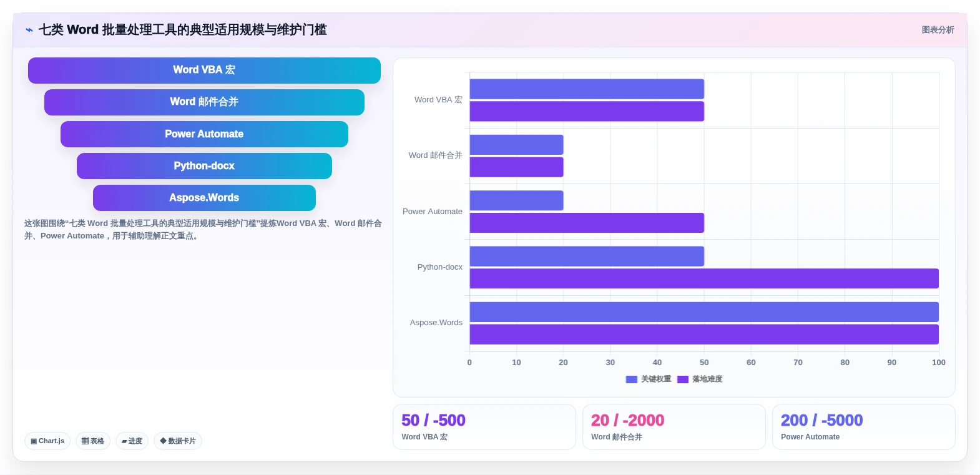The image size is (980, 475).
Task: Click the 数据卡片 tag chip
Action: point(178,441)
